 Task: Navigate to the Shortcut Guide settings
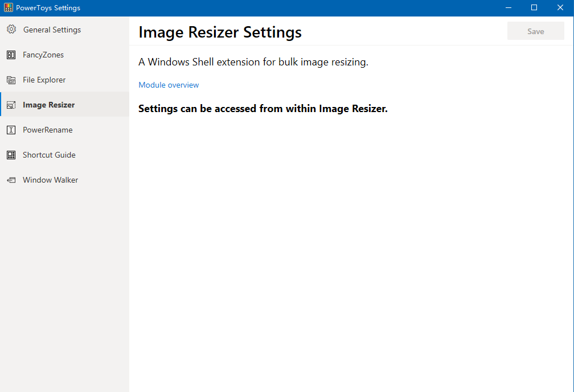(x=48, y=155)
